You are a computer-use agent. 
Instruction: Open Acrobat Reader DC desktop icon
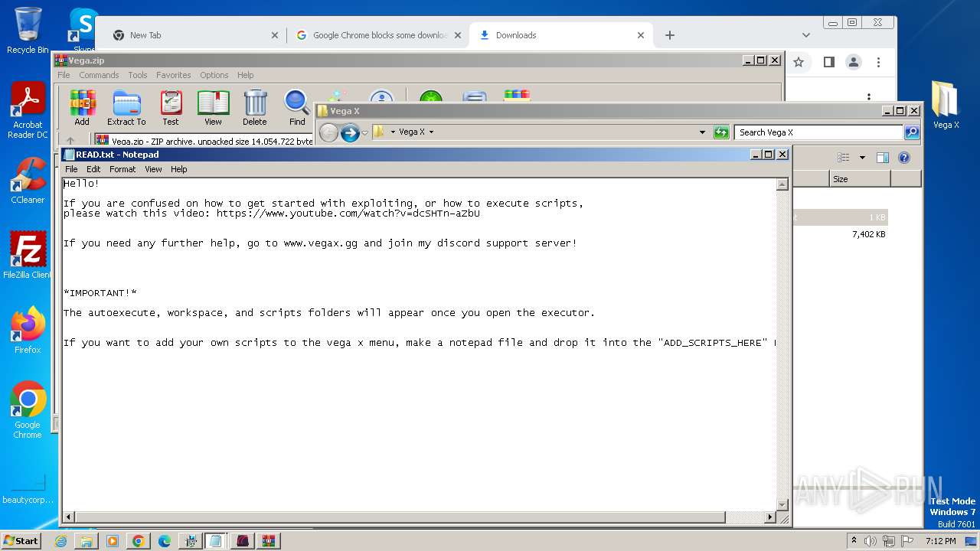pyautogui.click(x=28, y=110)
